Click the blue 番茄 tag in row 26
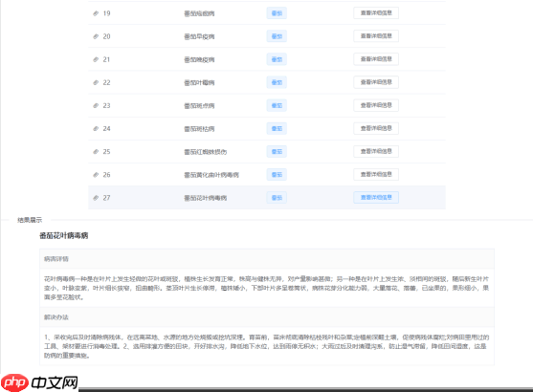This screenshot has width=533, height=392. click(x=277, y=175)
